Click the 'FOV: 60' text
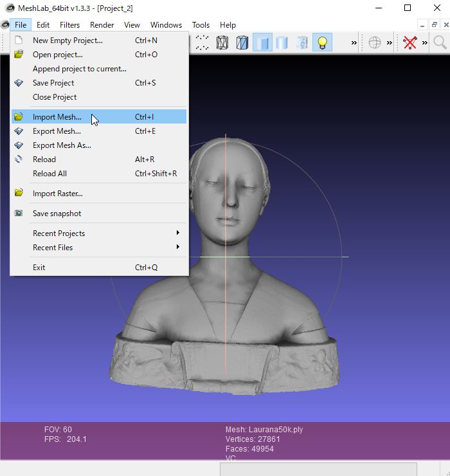 (58, 430)
